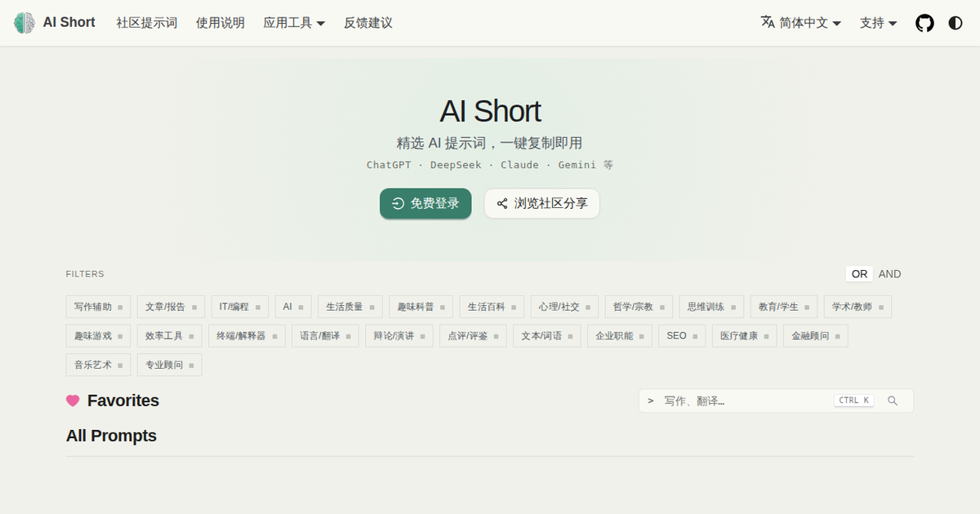Toggle the 思维训练 filter tag
980x514 pixels.
pyautogui.click(x=711, y=307)
